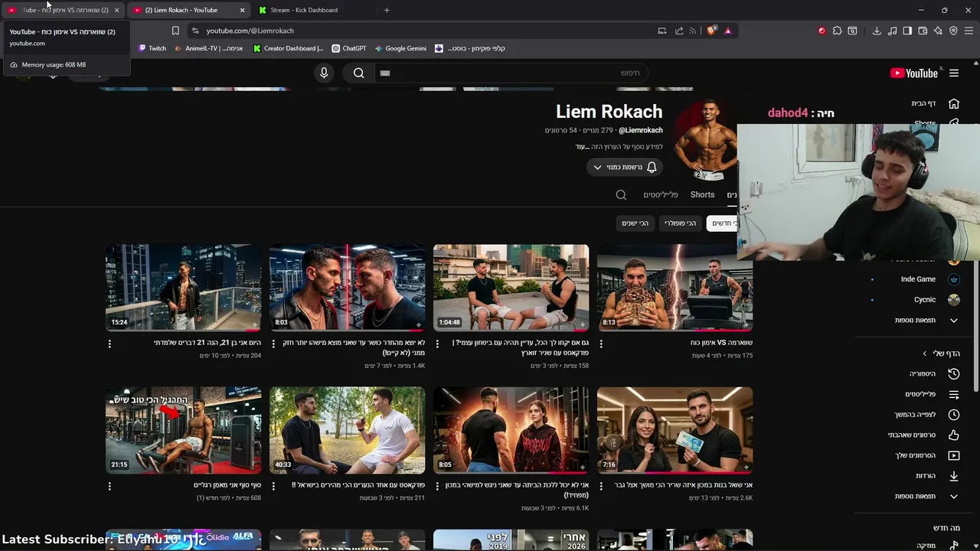The width and height of the screenshot is (980, 551).
Task: Select the Popular sort chip
Action: point(680,223)
